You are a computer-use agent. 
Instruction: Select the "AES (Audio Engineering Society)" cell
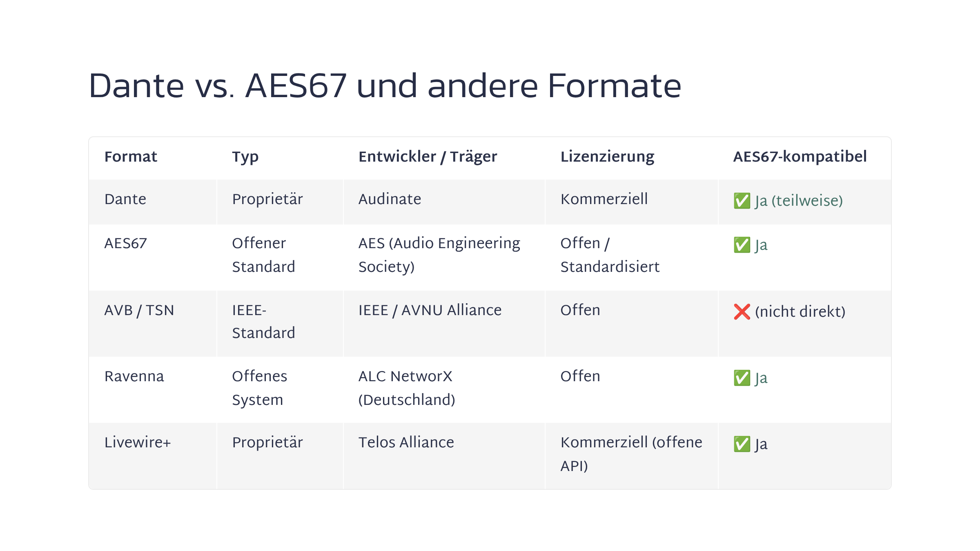(439, 255)
